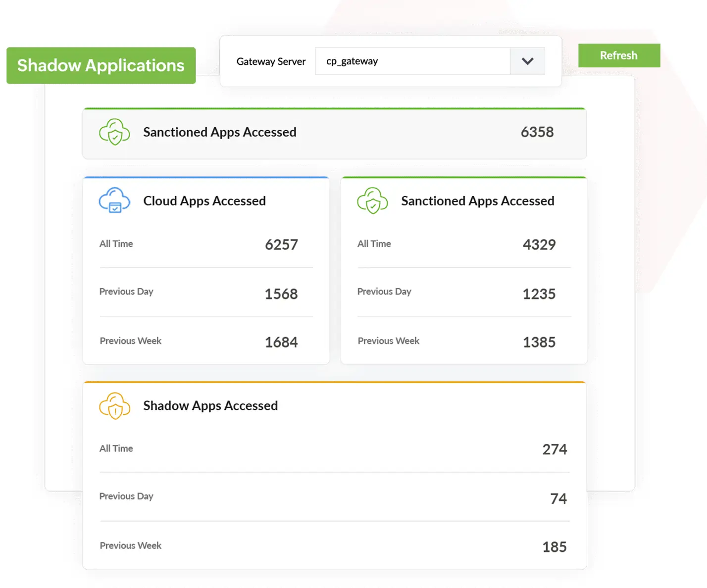
Task: Click the blue Cloud Apps Accessed icon
Action: 114,200
